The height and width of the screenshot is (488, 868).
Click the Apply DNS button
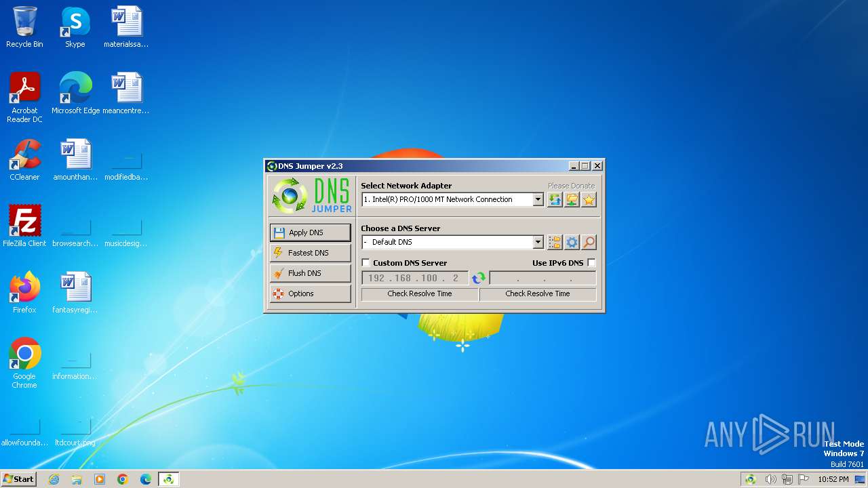tap(310, 232)
